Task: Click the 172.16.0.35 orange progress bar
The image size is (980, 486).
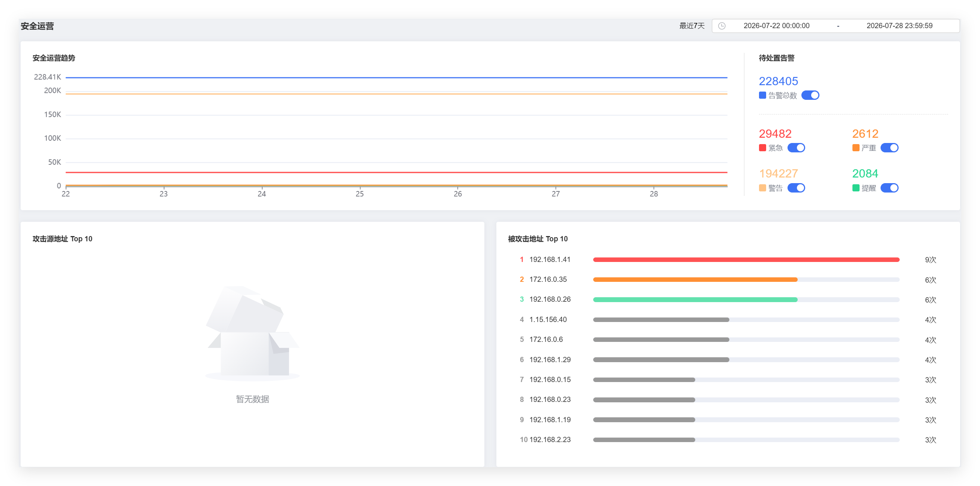Action: coord(695,280)
